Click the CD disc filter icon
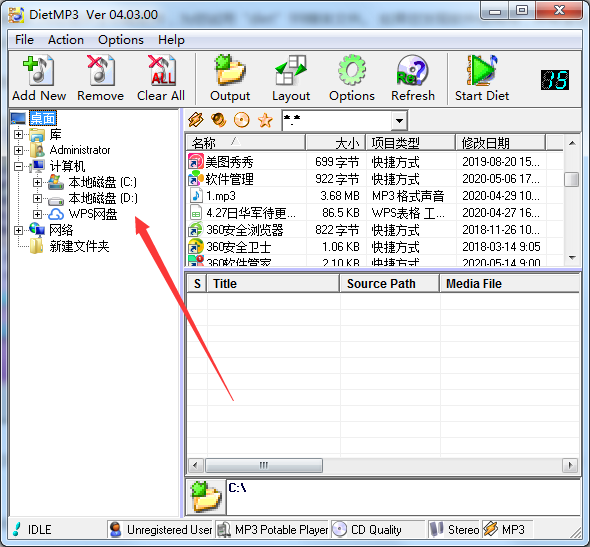The image size is (590, 547). pyautogui.click(x=242, y=120)
